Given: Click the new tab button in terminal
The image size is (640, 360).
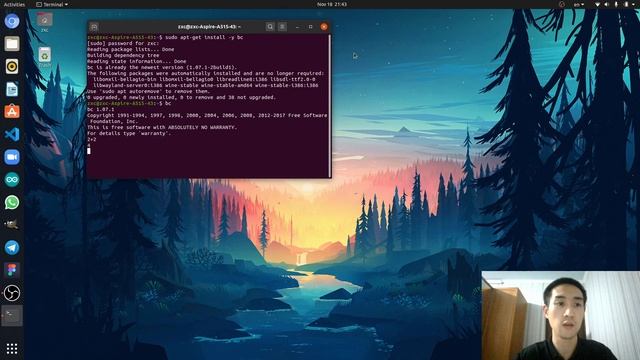Looking at the screenshot, I should 94,27.
